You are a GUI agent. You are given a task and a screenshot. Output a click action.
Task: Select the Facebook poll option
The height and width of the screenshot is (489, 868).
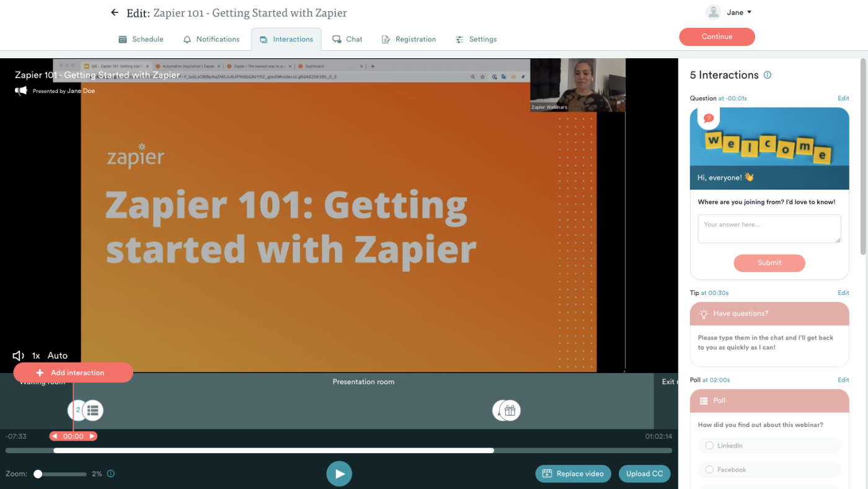[x=769, y=470]
